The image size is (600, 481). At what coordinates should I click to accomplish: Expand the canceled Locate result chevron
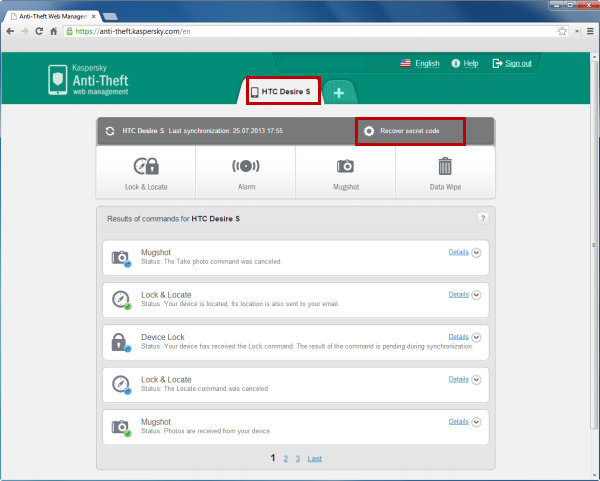(476, 380)
